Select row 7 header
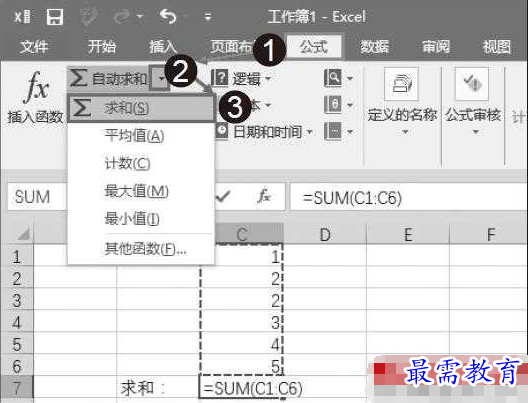Viewport: 528px width, 403px height. pyautogui.click(x=17, y=388)
